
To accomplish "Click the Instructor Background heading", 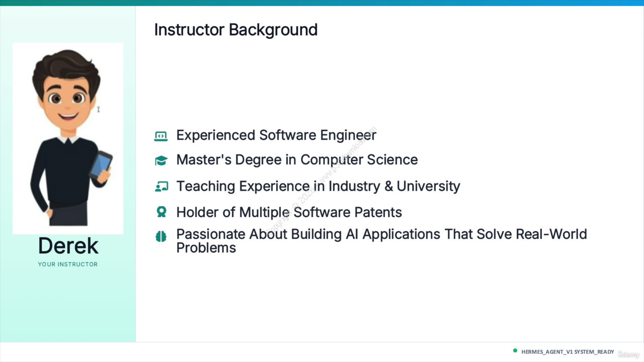I will pyautogui.click(x=236, y=30).
